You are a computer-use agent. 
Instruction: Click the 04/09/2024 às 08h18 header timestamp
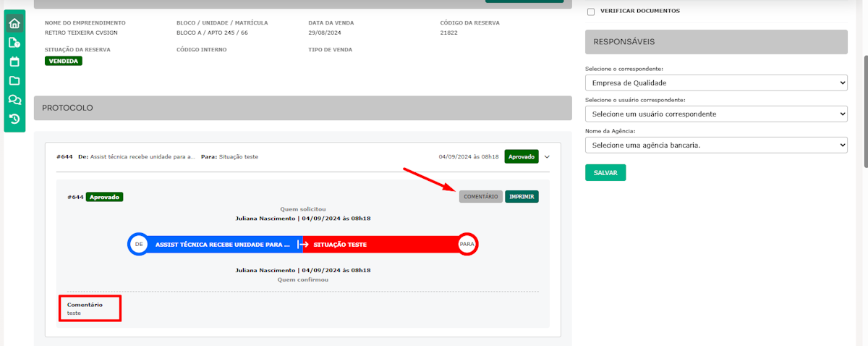469,156
